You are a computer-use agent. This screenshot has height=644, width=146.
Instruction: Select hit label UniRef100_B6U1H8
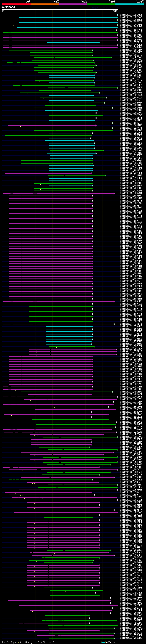(x=131, y=125)
